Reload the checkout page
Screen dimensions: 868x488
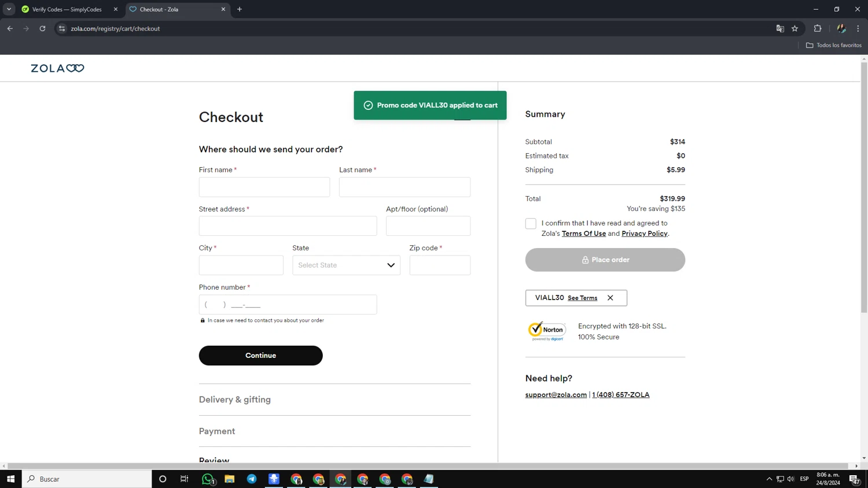coord(42,28)
